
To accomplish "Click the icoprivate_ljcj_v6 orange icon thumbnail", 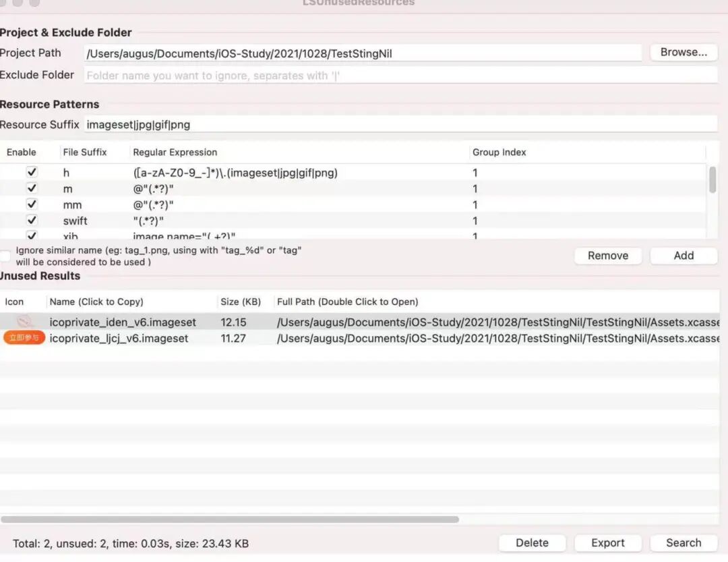I will coord(24,337).
